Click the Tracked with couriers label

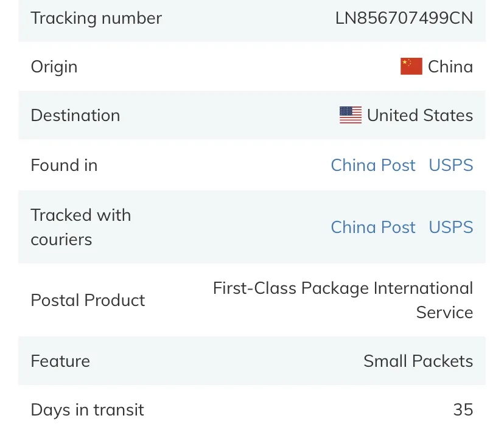click(x=81, y=227)
